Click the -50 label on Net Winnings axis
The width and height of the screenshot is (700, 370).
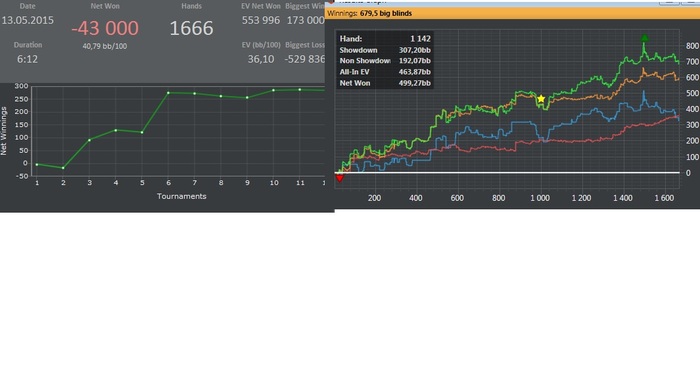[21, 176]
